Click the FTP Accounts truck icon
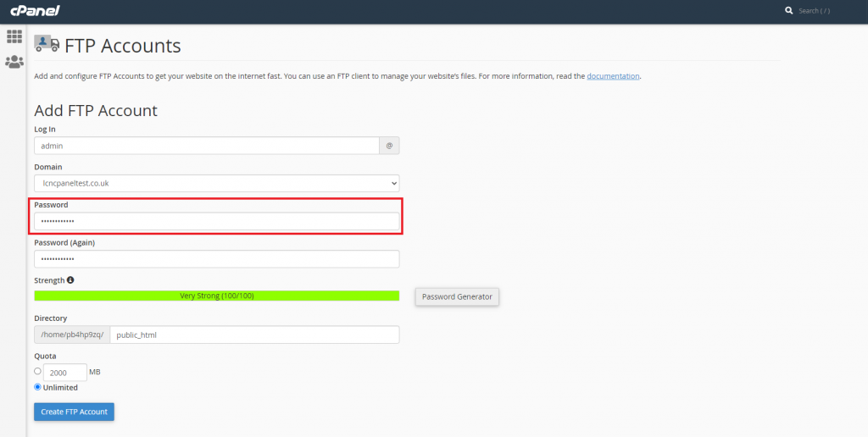Viewport: 868px width, 437px height. [x=47, y=44]
